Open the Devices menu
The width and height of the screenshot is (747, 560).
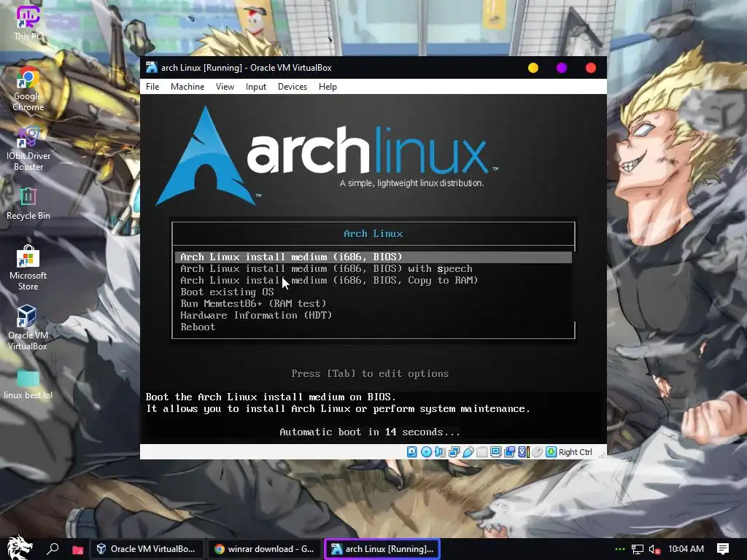293,87
